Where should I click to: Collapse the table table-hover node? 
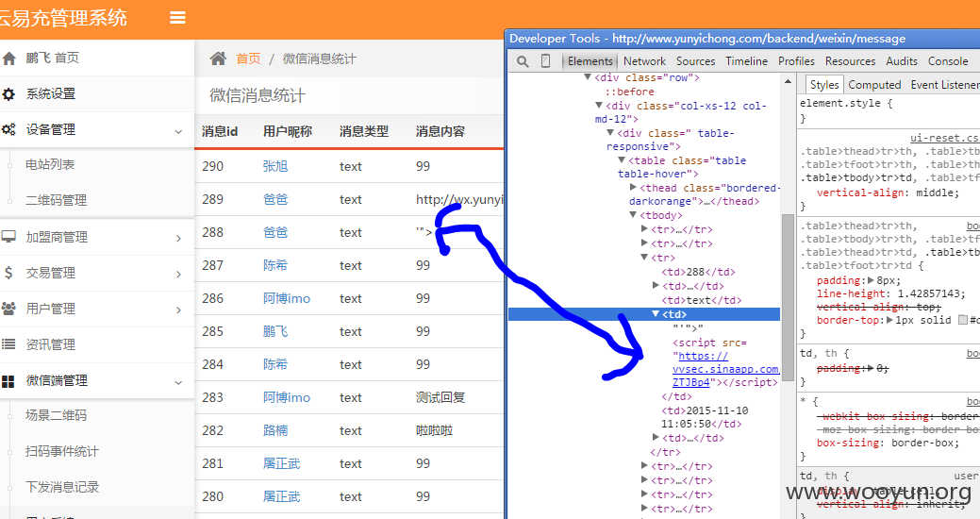tap(622, 159)
